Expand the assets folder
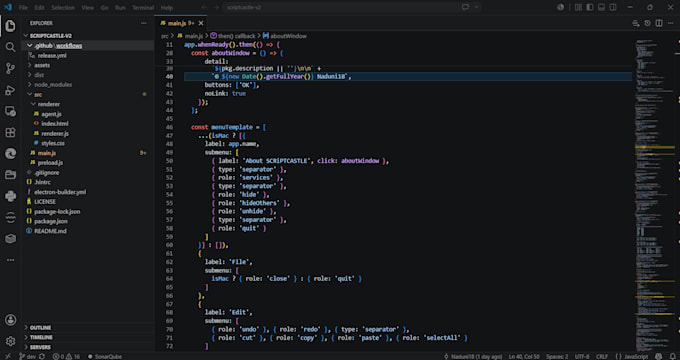680x360 pixels. click(89, 65)
